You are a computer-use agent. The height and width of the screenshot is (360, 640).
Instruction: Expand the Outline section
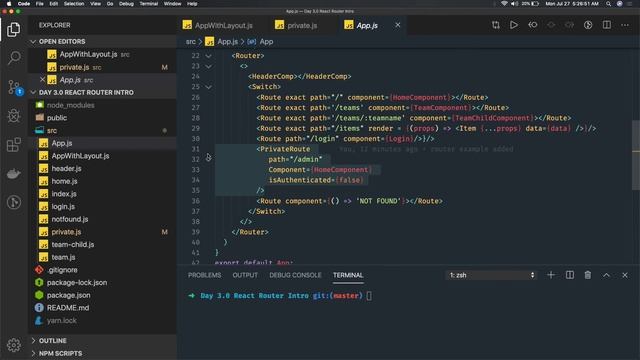(33, 340)
